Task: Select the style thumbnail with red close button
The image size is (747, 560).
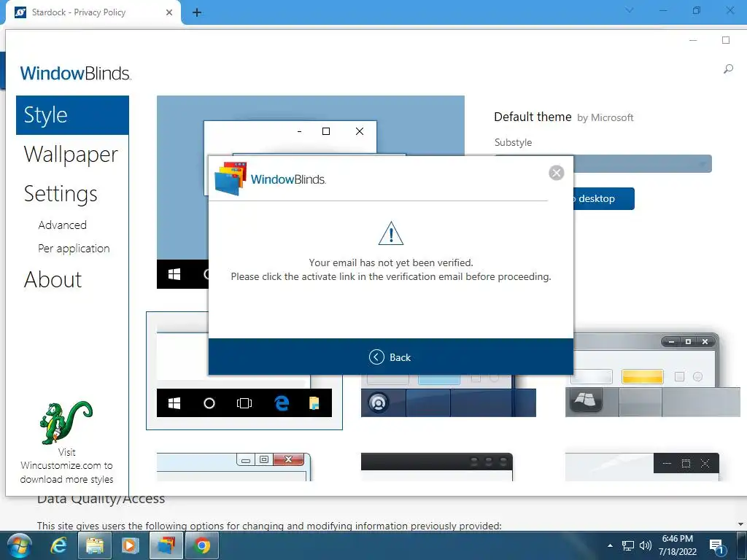Action: tap(234, 467)
